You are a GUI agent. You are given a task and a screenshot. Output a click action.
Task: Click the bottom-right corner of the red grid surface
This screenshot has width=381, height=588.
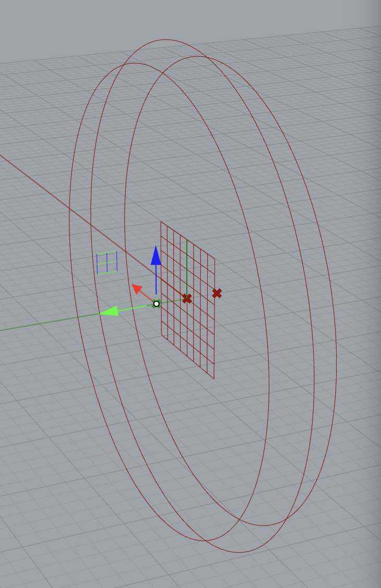tap(215, 378)
